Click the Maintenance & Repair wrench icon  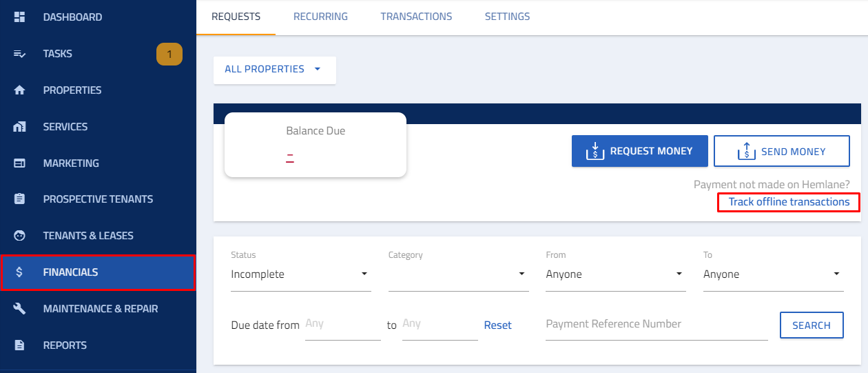[19, 309]
